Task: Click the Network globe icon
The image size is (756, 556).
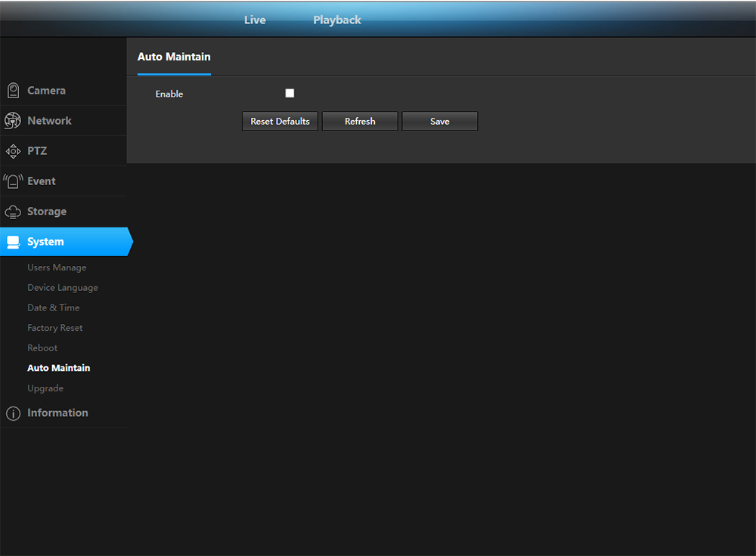Action: tap(13, 121)
